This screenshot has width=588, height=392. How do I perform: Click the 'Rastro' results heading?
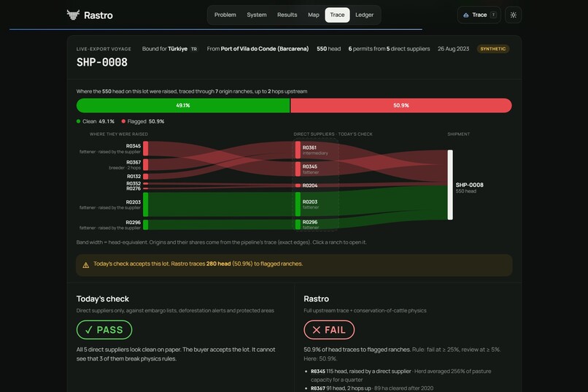pyautogui.click(x=316, y=299)
